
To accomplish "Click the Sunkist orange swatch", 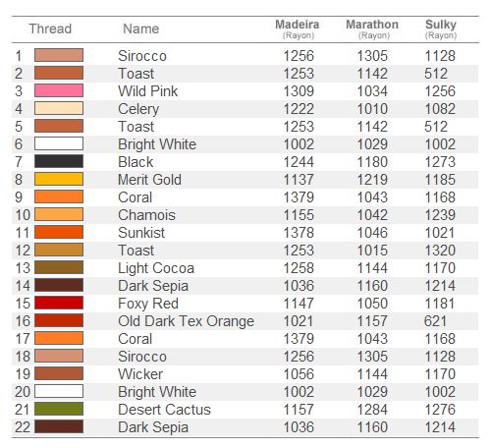I will (59, 232).
